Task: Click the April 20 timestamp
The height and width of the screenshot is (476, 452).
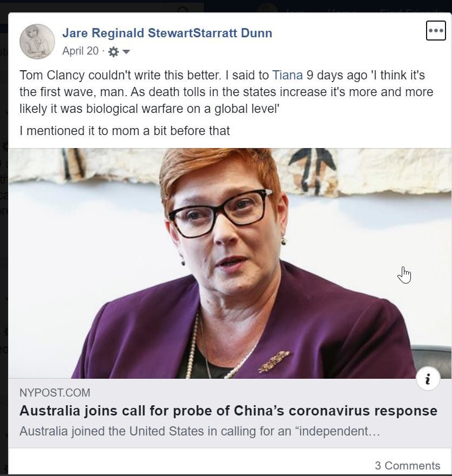Action: pyautogui.click(x=81, y=51)
